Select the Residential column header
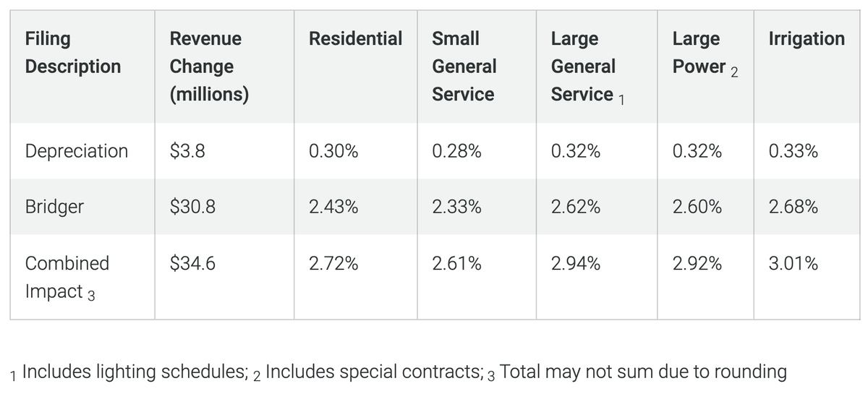Viewport: 868px width, 394px height. point(355,38)
